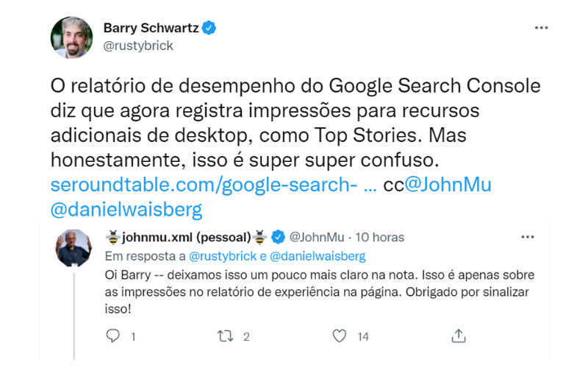This screenshot has width=588, height=368.
Task: Click Barry Schwartz's verified badge
Action: point(209,29)
